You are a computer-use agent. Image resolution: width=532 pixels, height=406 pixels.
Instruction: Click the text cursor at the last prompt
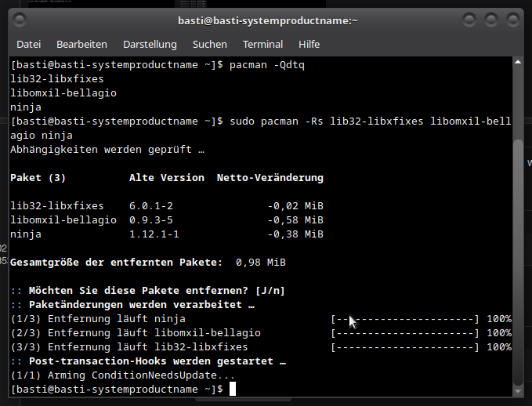233,389
